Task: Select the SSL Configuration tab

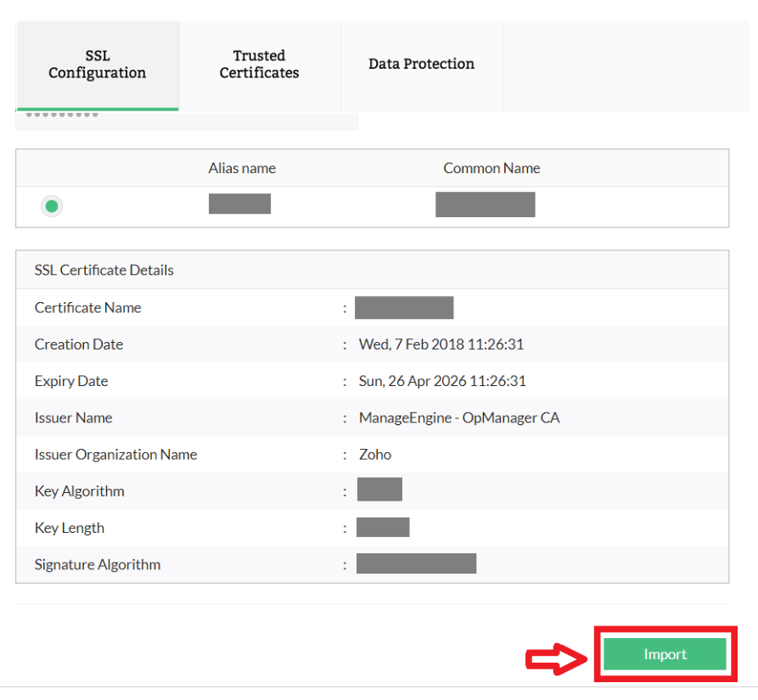Action: (x=98, y=64)
